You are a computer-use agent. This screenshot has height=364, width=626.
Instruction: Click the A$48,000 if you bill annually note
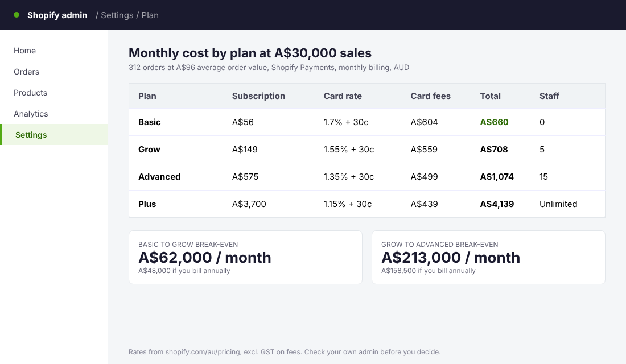point(184,271)
